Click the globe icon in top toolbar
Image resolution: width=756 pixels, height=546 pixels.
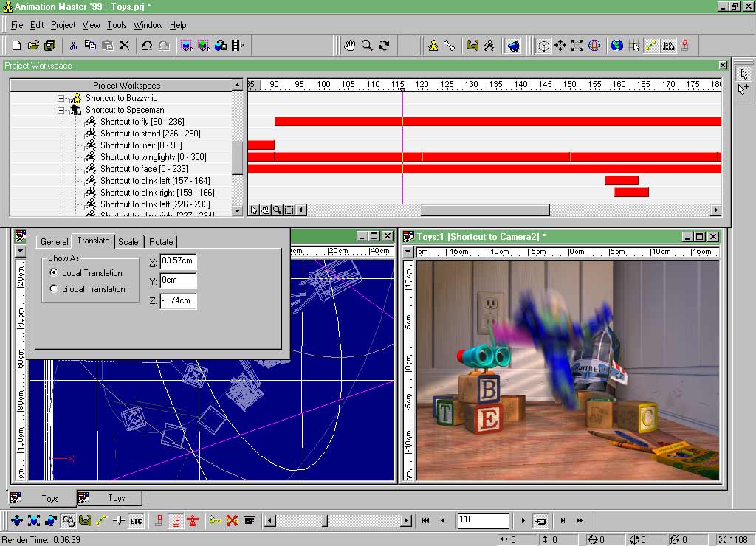(616, 46)
